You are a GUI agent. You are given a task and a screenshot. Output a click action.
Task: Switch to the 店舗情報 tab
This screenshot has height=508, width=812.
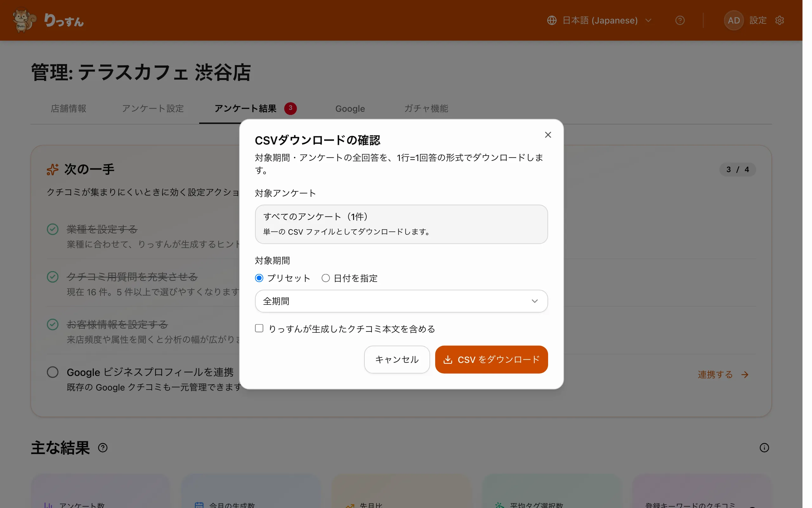[x=69, y=109]
